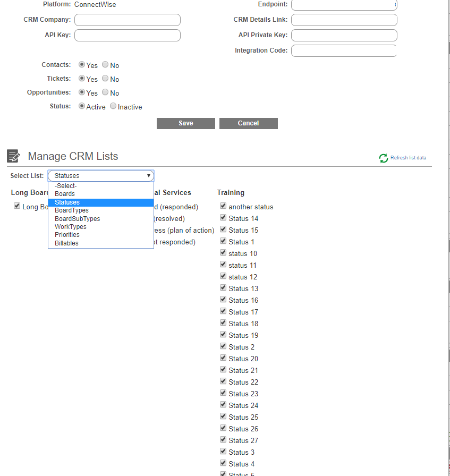Set Status to Active
This screenshot has height=476, width=450.
pyautogui.click(x=82, y=106)
